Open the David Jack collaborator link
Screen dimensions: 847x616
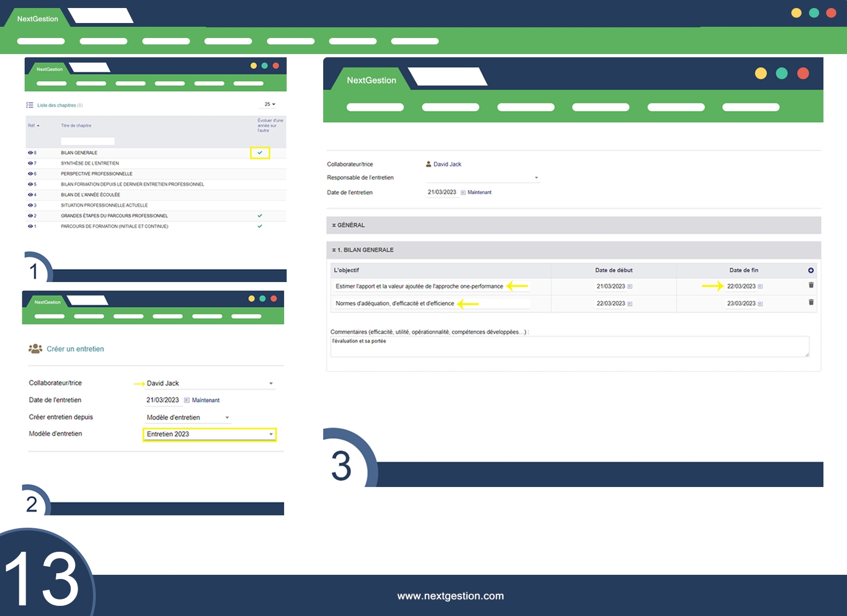tap(447, 164)
